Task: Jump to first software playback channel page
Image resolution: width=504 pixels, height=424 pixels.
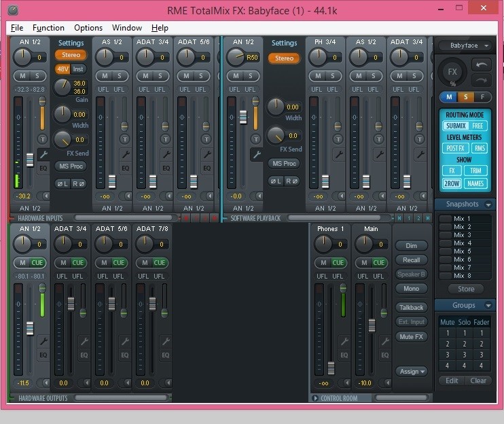Action: pos(399,218)
